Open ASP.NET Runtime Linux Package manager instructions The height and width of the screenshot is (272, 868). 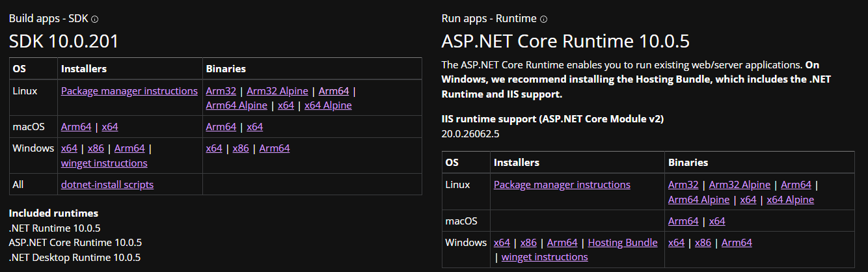point(562,185)
